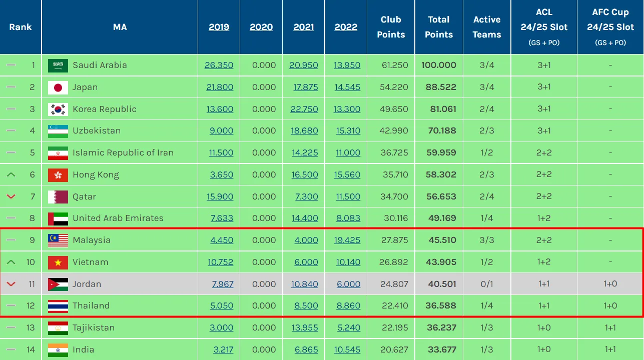The width and height of the screenshot is (644, 360).
Task: Open Saudi Arabia's 2019 points 26.350
Action: pos(219,65)
